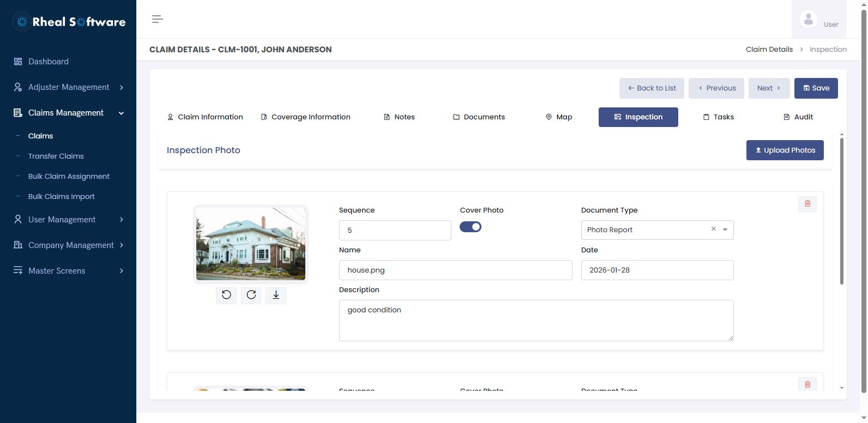868x423 pixels.
Task: Open Bulk Claim Assignment page
Action: tap(69, 176)
